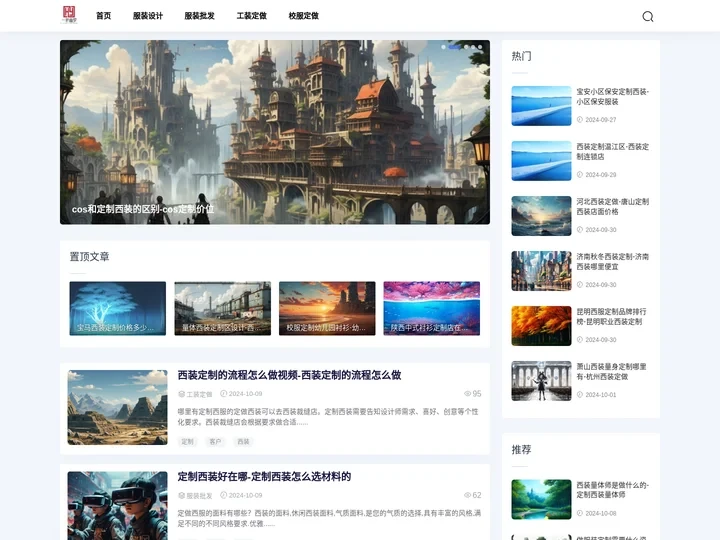Click the clock icon beside date 2024-09-27

pyautogui.click(x=580, y=120)
